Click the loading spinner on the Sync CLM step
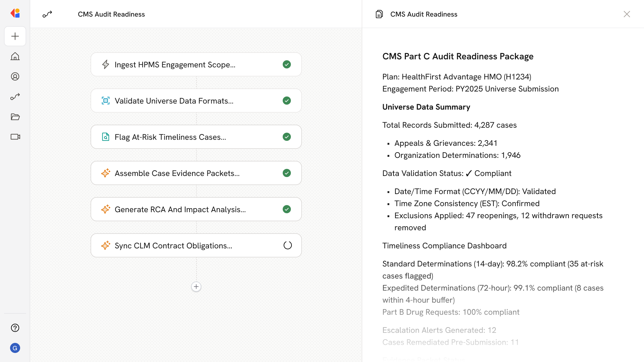Image resolution: width=644 pixels, height=362 pixels. tap(287, 245)
